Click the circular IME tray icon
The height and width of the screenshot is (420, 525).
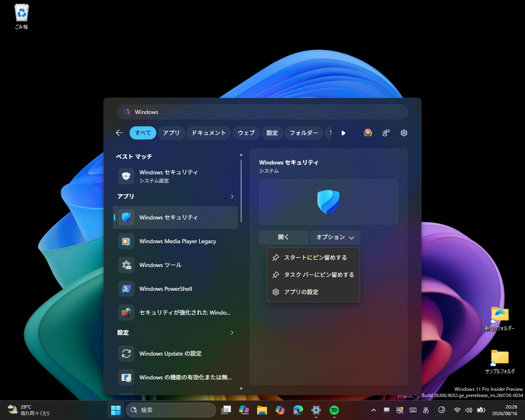(x=442, y=410)
